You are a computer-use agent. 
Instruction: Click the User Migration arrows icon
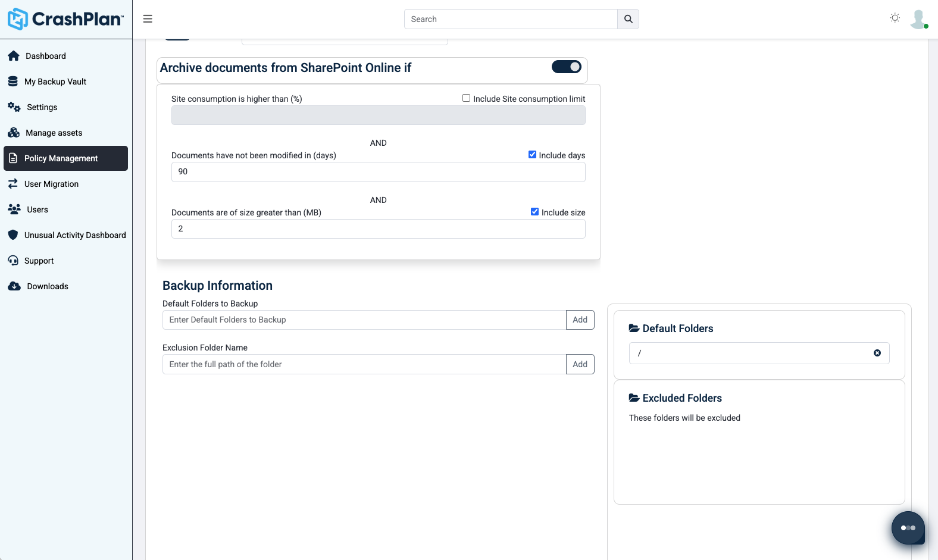(13, 184)
